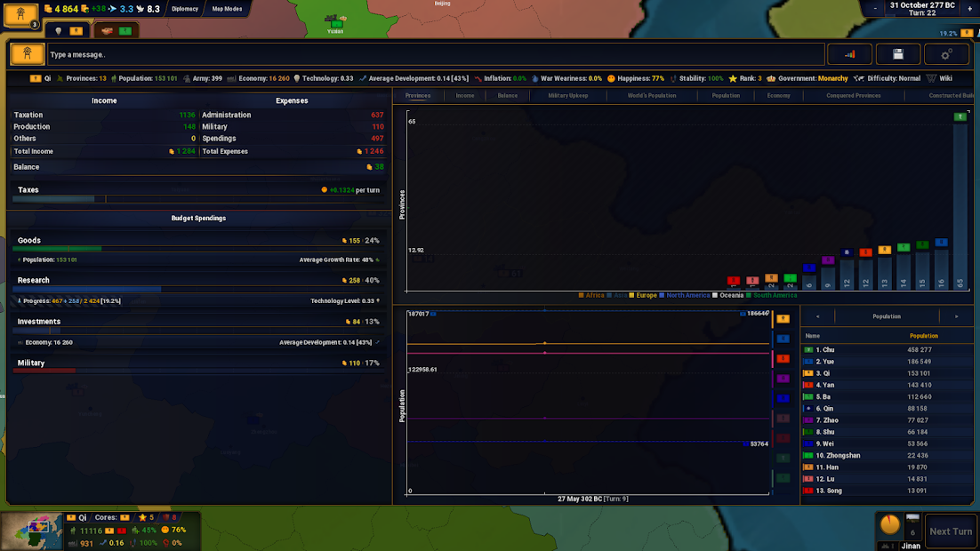This screenshot has height=551, width=980.
Task: Toggle Chu's green line in population graph legend
Action: tap(783, 458)
